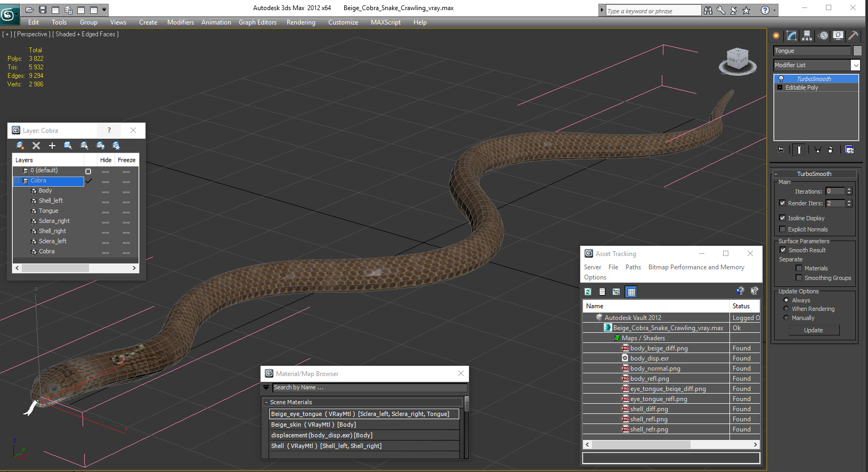Screen dimensions: 868x472
Task: Collapse Cobra layer tree node
Action: (18, 181)
